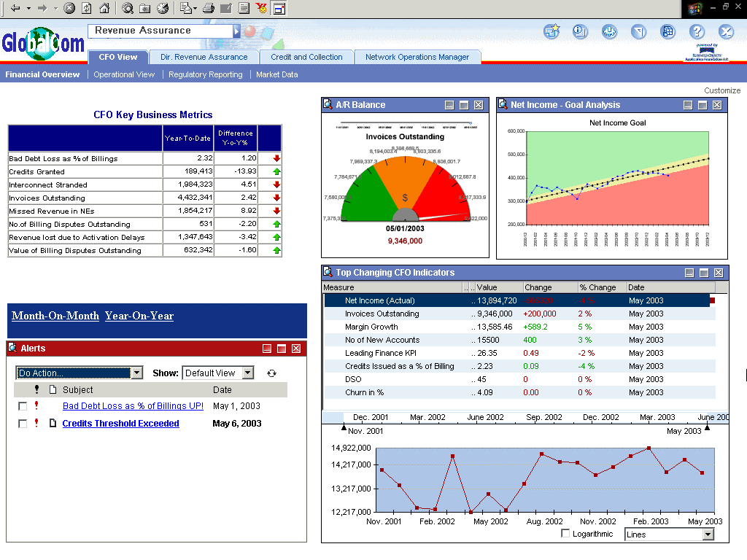Expand the Default View dropdown
Viewport: 747px width, 560px height.
tap(218, 373)
